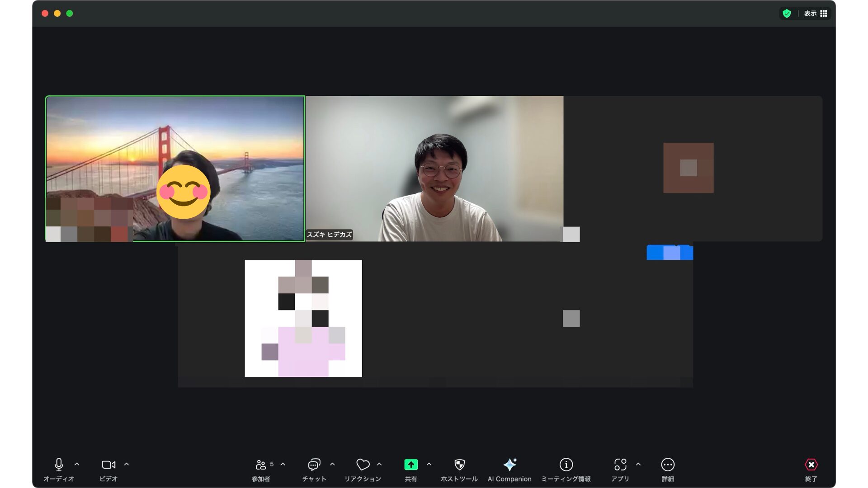Click the green share screen icon

pos(410,465)
